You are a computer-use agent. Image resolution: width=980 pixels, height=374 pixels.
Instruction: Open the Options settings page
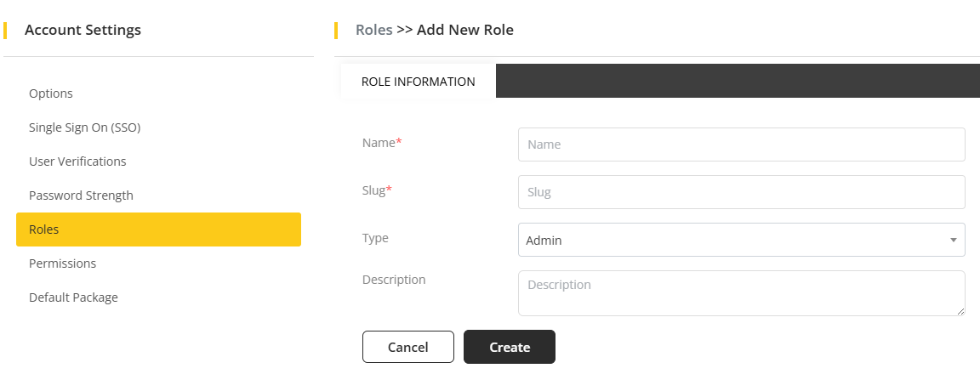[x=51, y=93]
